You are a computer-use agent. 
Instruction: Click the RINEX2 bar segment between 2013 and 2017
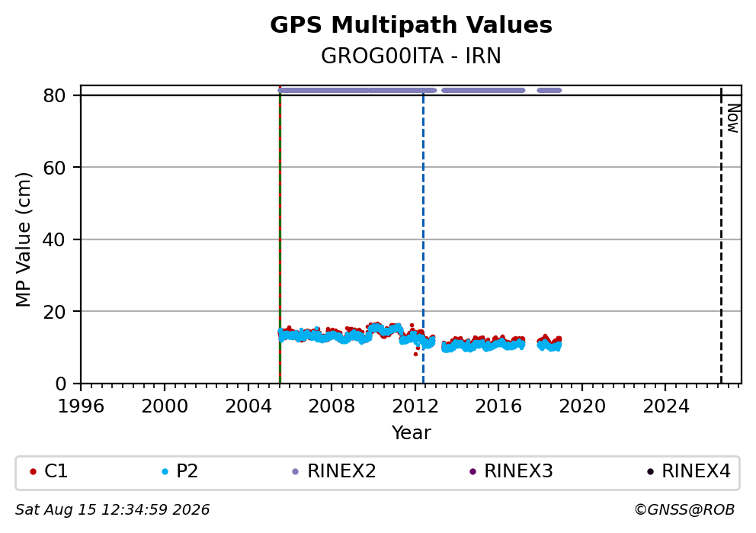pos(483,90)
